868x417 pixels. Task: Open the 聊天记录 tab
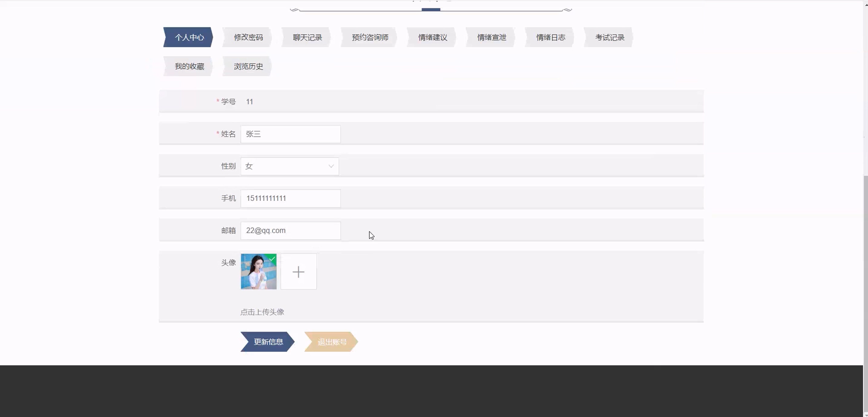click(x=307, y=37)
